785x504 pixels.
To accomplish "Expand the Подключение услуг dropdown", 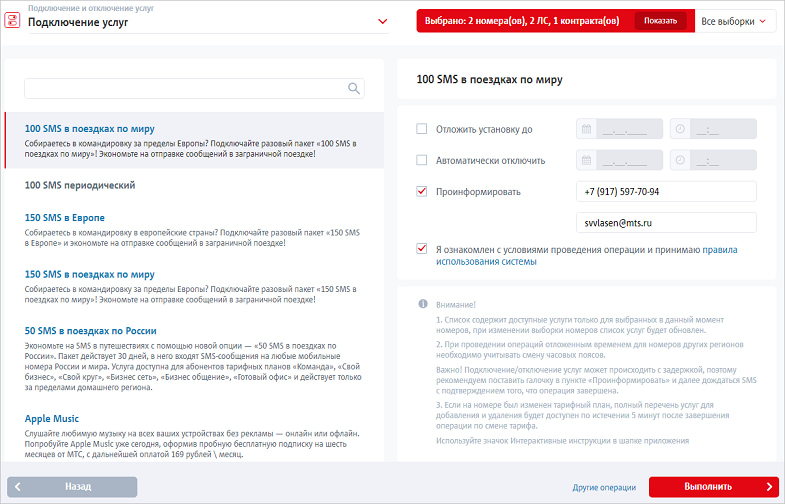I will pos(382,22).
